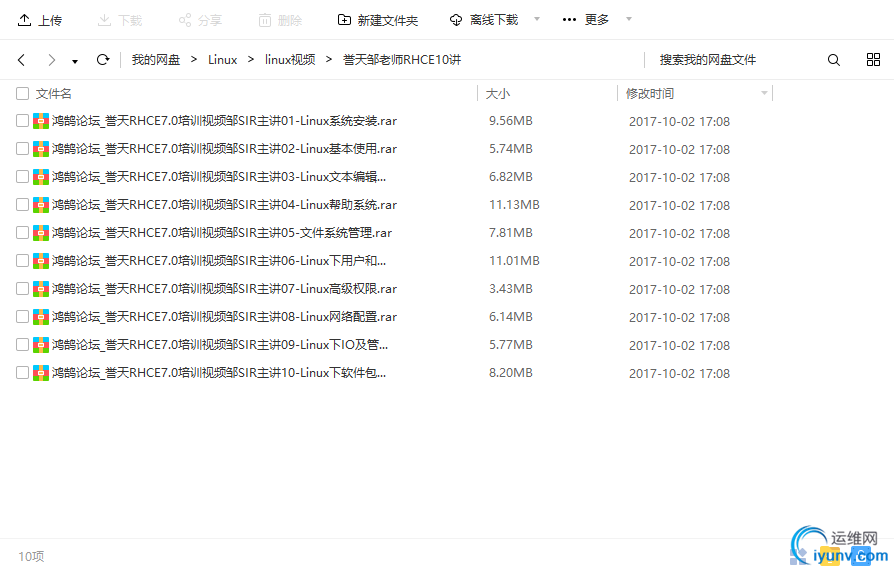Image resolution: width=894 pixels, height=572 pixels.
Task: Select file name 主讲02-Linux基本使用.rar
Action: coord(225,149)
